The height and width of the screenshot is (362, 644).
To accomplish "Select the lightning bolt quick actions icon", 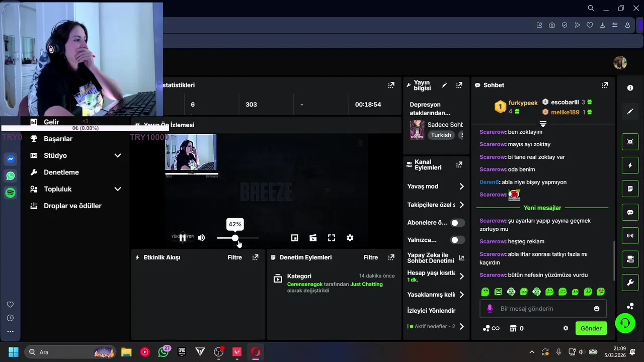I will [630, 165].
